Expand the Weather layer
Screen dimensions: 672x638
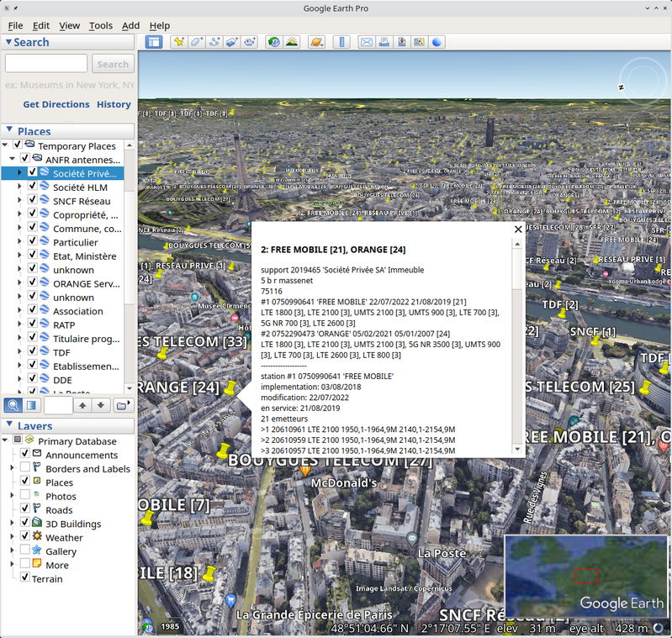pos(12,536)
